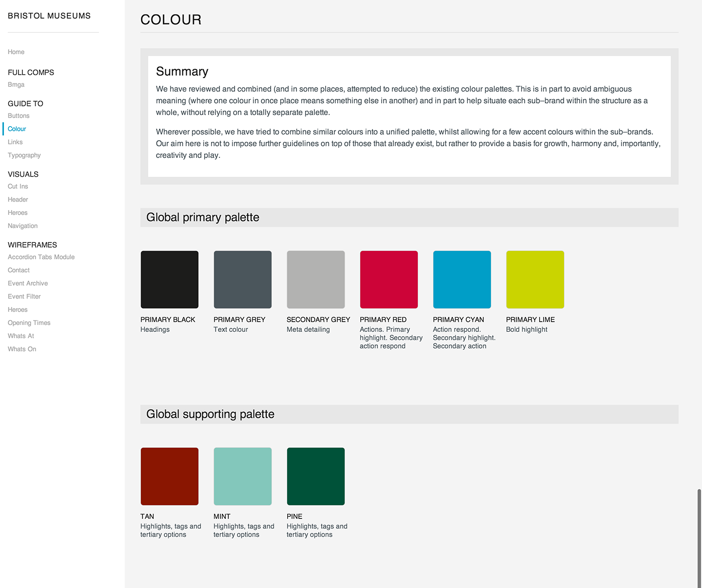
Task: Click the vertical page scrollbar
Action: (699, 536)
